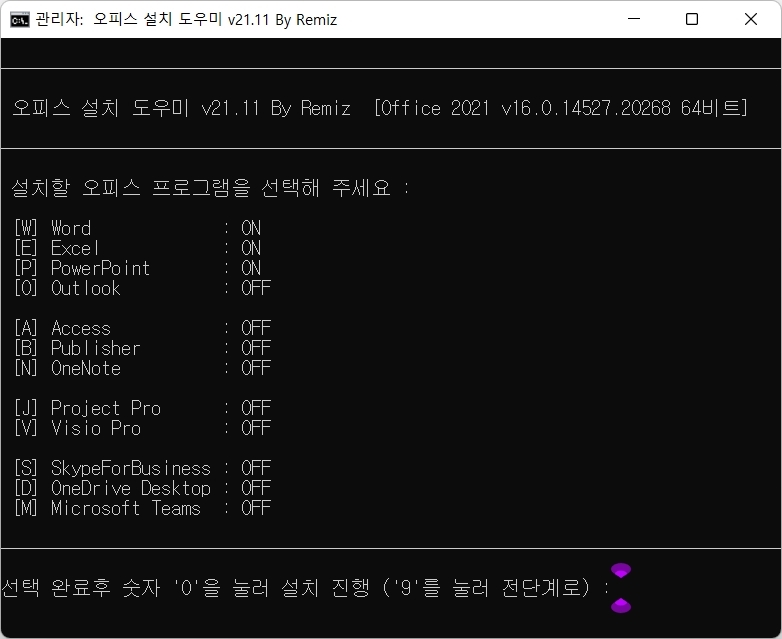
Task: Click the header title '오피스 설치 도우미 v21.11 By Remiz'
Action: [182, 108]
